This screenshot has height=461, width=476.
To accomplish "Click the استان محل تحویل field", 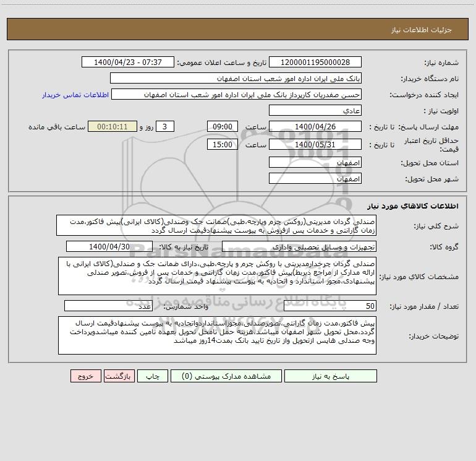I will coord(315,162).
